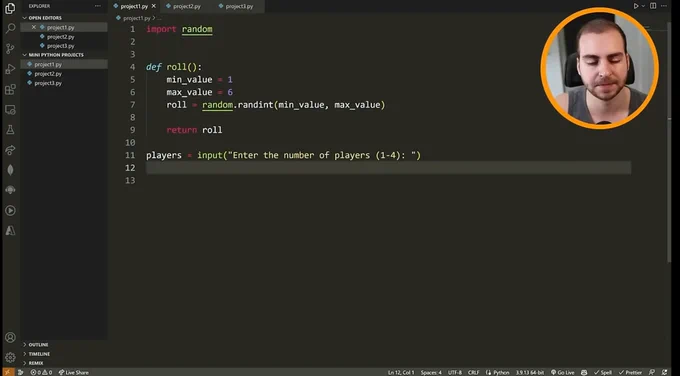
Task: Open the Testing flask icon
Action: (x=10, y=130)
